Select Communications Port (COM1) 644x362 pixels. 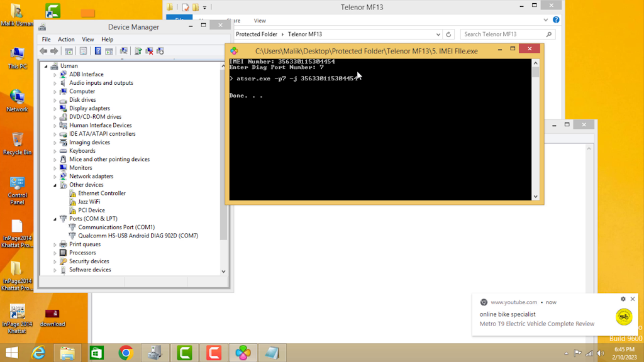coord(116,228)
